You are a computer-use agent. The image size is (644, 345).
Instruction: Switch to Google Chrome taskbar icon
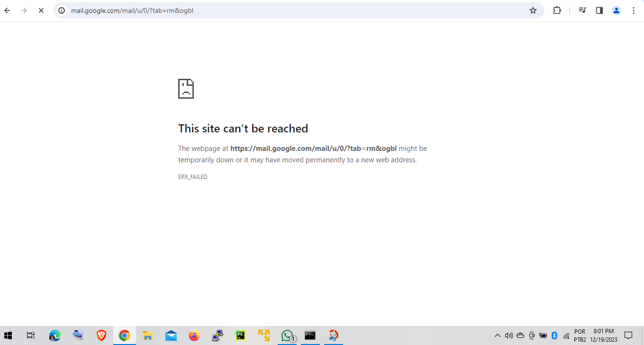(x=125, y=336)
